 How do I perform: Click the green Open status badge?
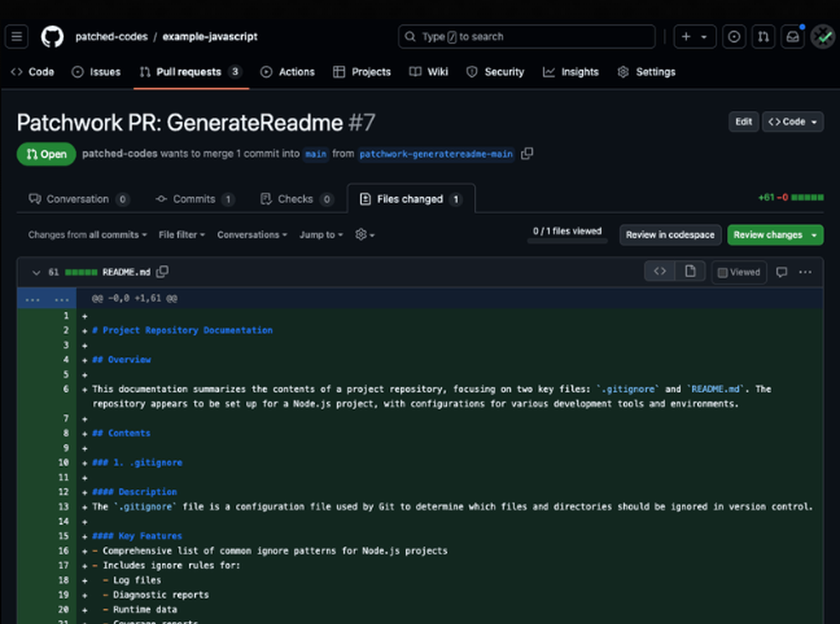pos(46,155)
